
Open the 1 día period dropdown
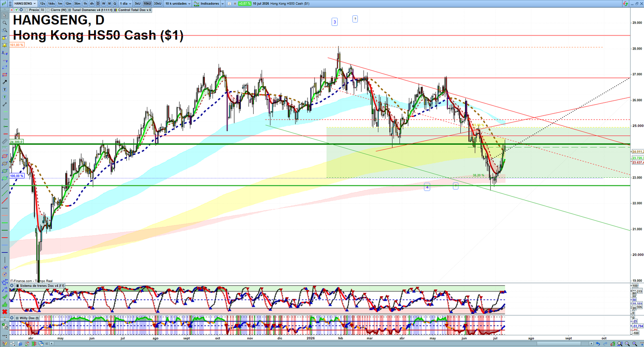126,4
